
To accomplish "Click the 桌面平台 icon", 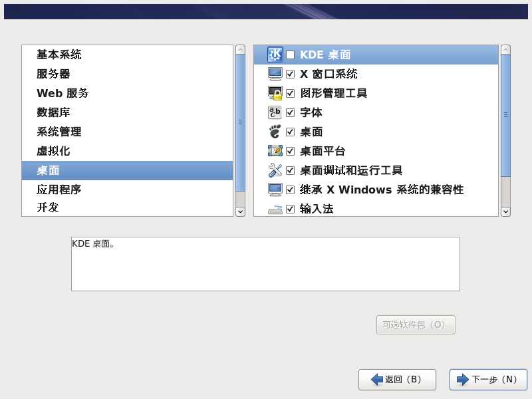I will click(275, 151).
